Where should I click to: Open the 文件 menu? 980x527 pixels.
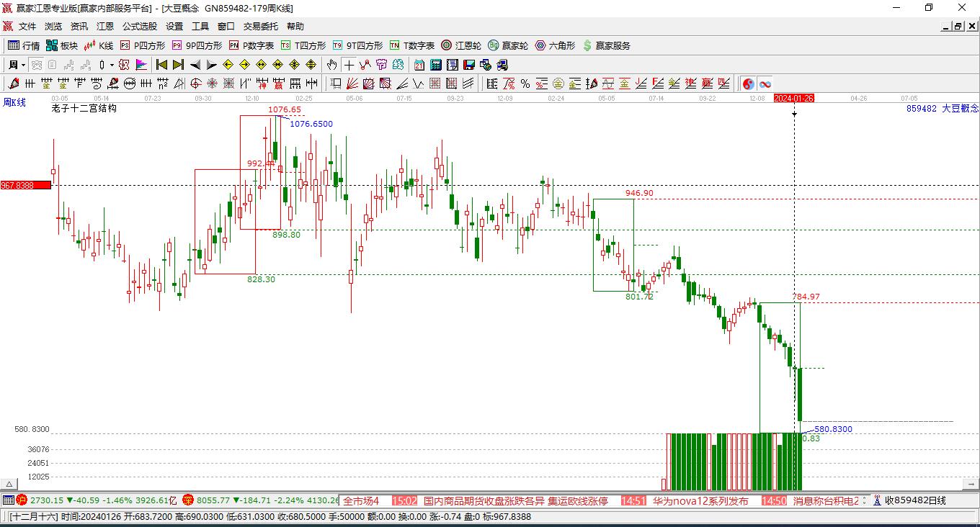27,27
